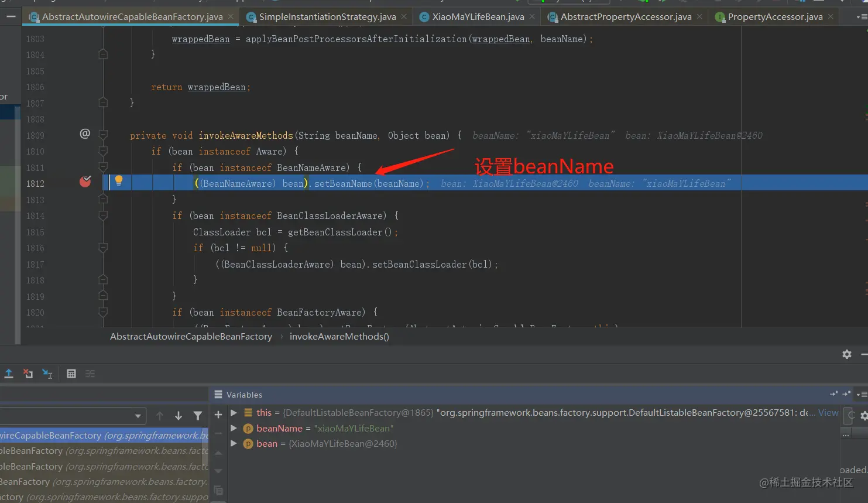Click the bean variable value XiaoMaYLifeBean@2460
The image size is (868, 503).
tap(343, 443)
